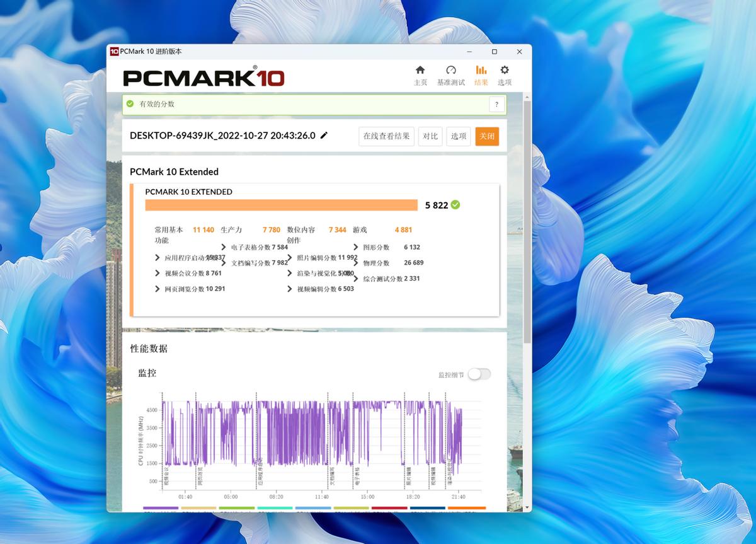Click the question mark help button
This screenshot has height=544, width=756.
point(496,105)
